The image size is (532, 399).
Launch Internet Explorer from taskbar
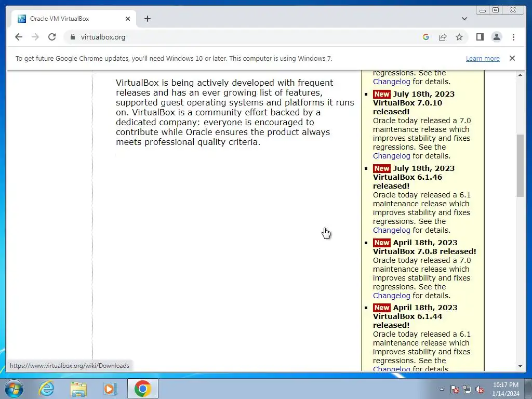point(46,389)
